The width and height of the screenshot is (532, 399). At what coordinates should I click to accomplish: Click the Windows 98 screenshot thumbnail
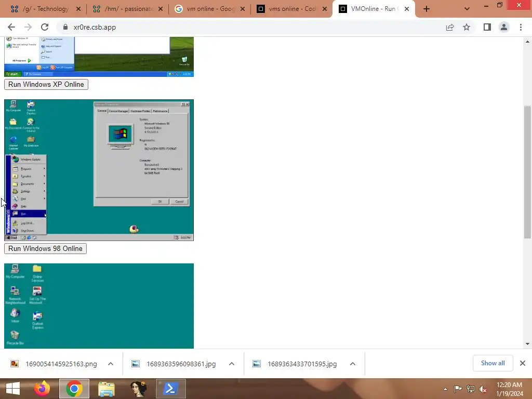99,170
